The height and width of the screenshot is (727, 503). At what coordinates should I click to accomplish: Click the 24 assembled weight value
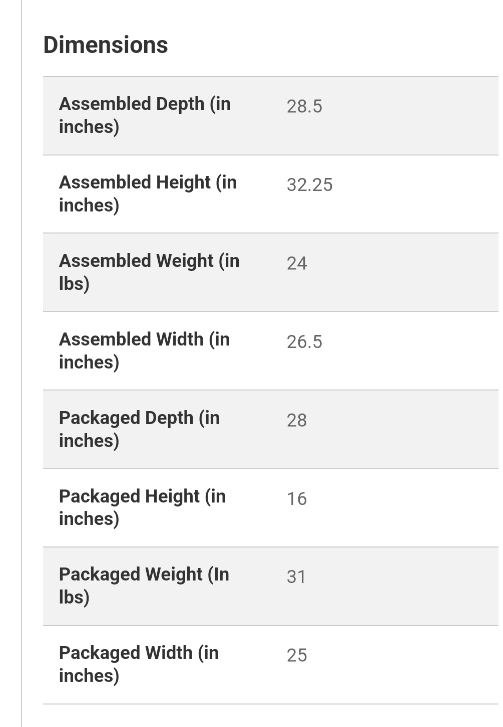pyautogui.click(x=297, y=263)
